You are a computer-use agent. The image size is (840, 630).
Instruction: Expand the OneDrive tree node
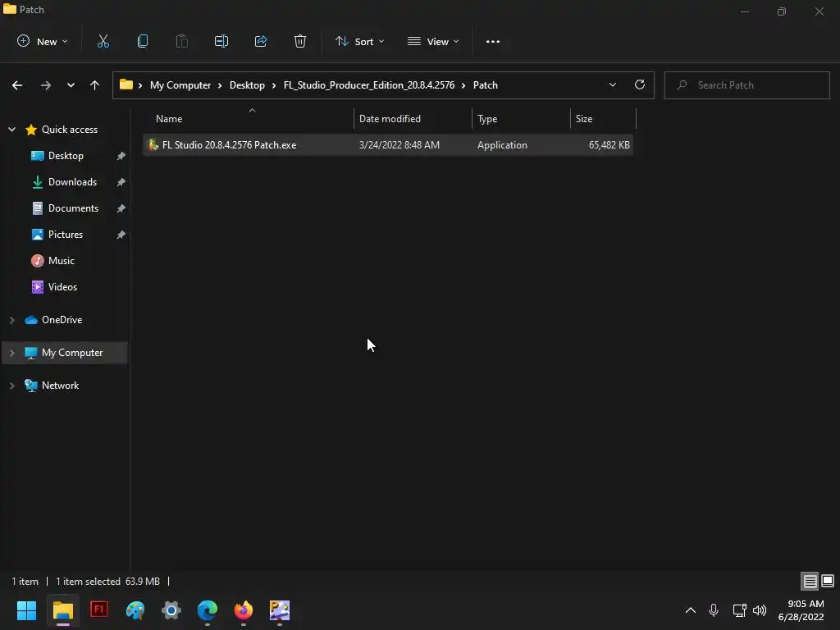pos(11,320)
